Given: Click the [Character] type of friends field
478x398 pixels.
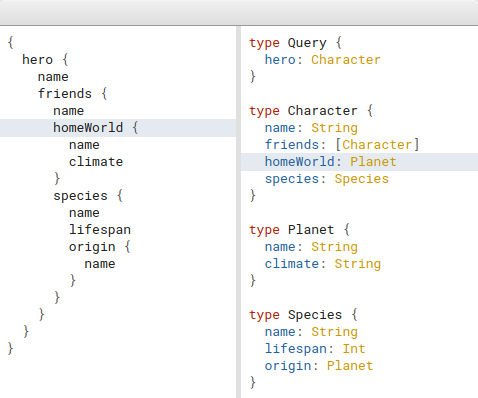Looking at the screenshot, I should tap(377, 145).
